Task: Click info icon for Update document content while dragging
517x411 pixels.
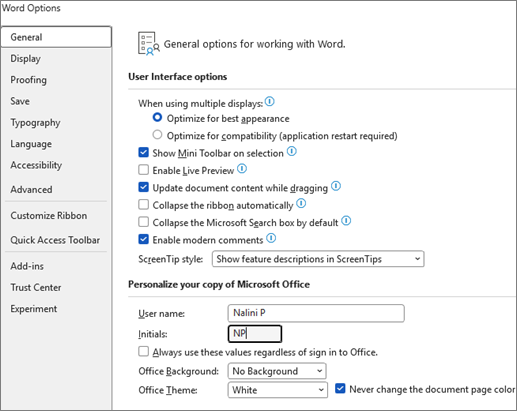Action: tap(336, 186)
